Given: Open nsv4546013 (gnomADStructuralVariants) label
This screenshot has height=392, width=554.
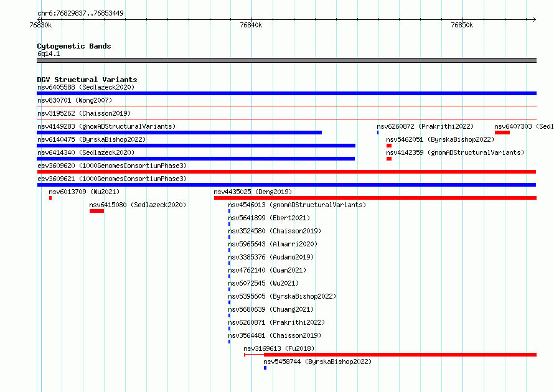Looking at the screenshot, I should (297, 205).
